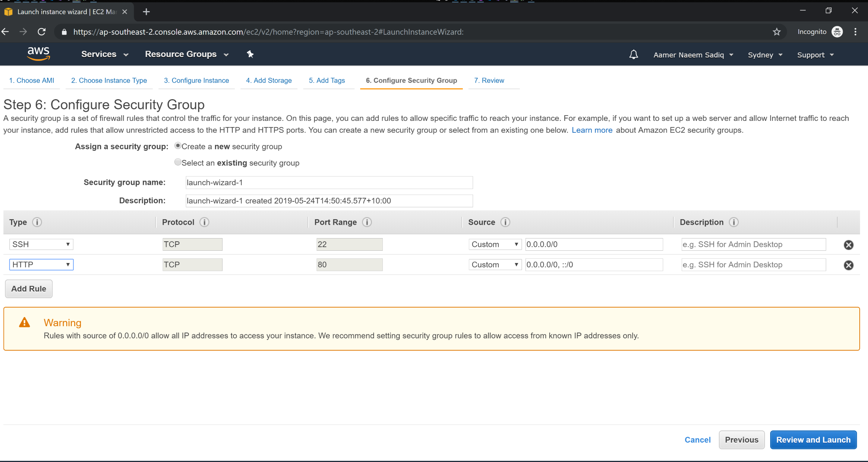The image size is (868, 462).
Task: Click the SSH rule description field
Action: [754, 244]
